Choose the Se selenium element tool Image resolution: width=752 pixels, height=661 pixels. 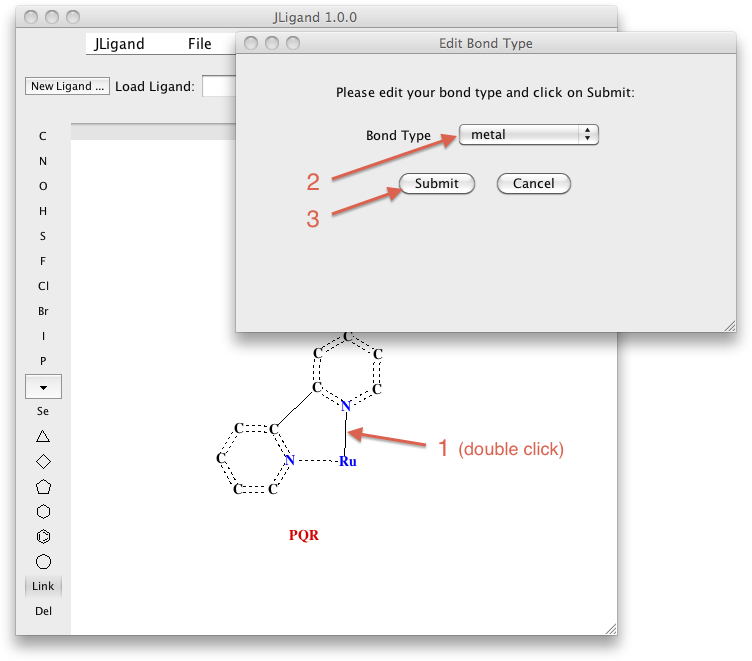coord(43,411)
